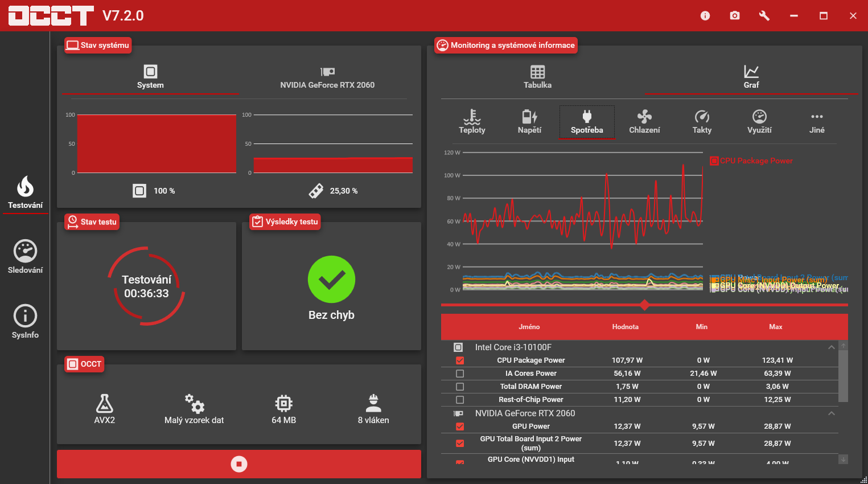Click the IA Cores Power value 56,16 W
This screenshot has height=484, width=868.
[627, 374]
